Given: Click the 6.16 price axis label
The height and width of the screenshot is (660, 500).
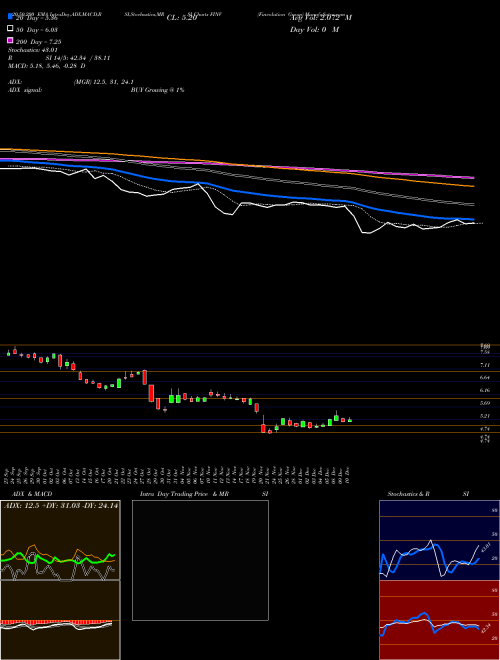Looking at the screenshot, I should click(x=485, y=390).
